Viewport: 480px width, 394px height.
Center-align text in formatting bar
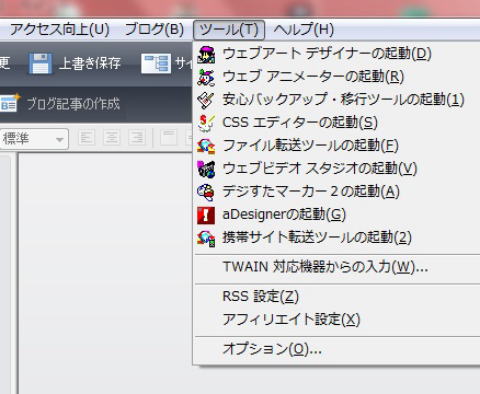click(x=112, y=137)
